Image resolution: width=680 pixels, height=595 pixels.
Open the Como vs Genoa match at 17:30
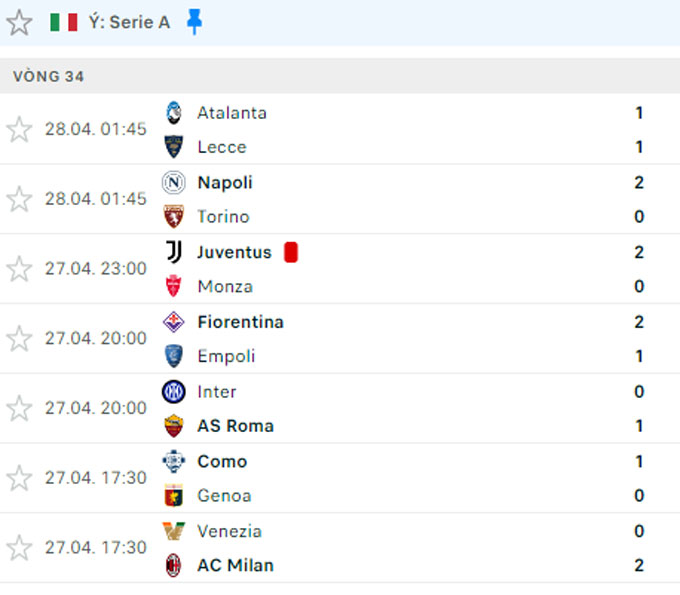coord(340,478)
